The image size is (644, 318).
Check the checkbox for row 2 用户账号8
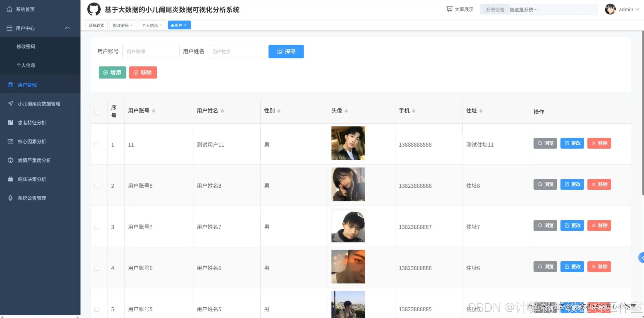[97, 186]
